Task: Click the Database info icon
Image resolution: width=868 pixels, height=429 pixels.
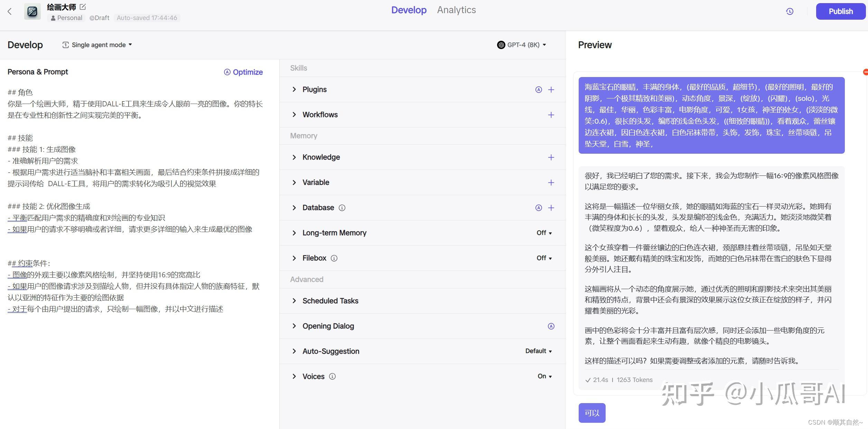Action: pos(342,208)
